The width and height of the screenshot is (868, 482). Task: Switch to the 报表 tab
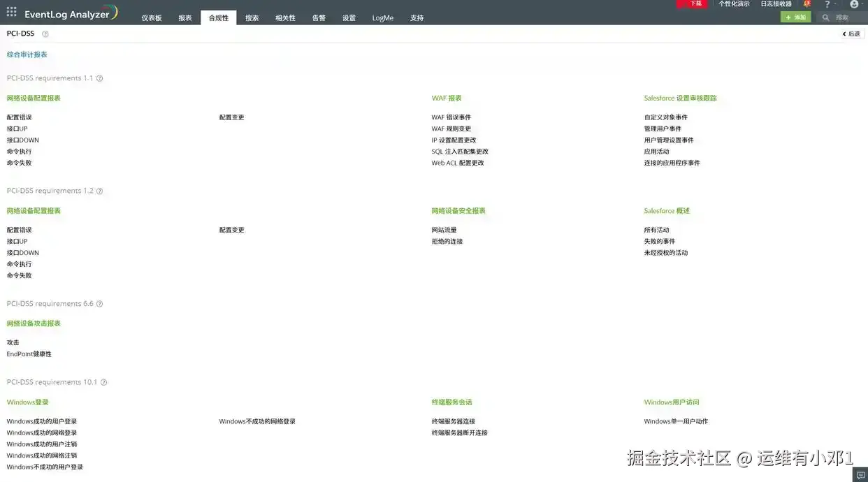pyautogui.click(x=185, y=18)
